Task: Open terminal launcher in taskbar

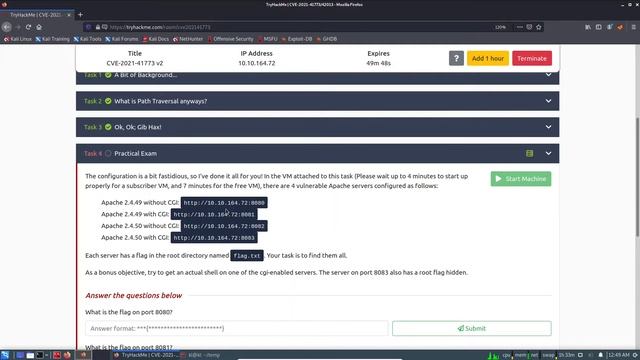Action: (40, 355)
